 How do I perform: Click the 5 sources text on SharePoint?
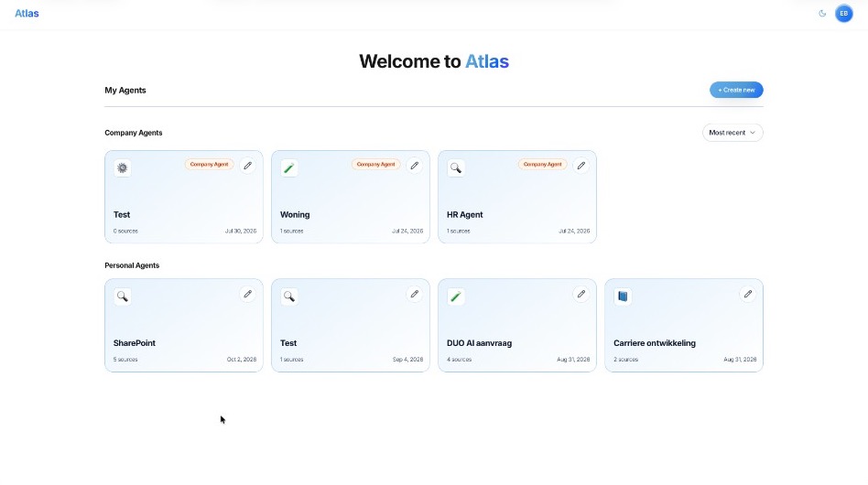(x=125, y=360)
